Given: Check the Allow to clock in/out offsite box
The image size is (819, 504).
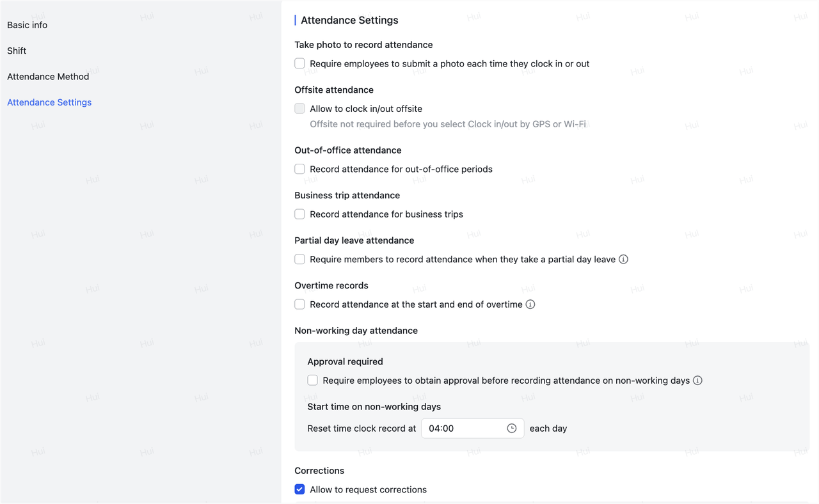Looking at the screenshot, I should 299,108.
